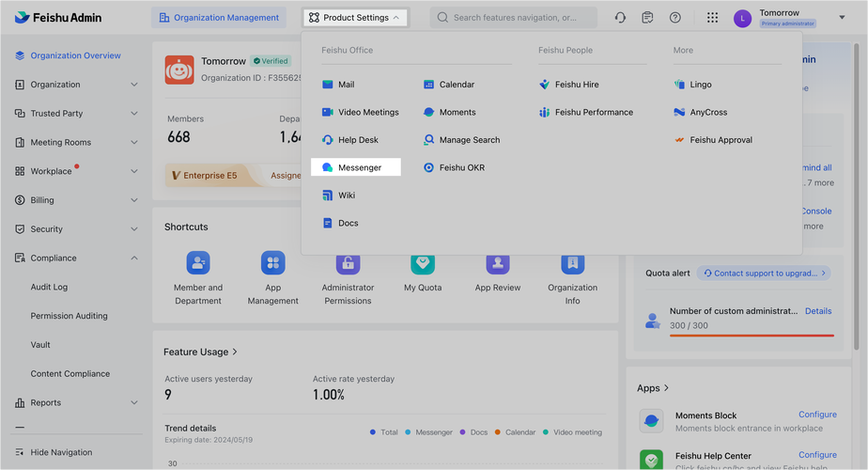Open Details for custom administrators quota
868x470 pixels.
[x=818, y=311]
